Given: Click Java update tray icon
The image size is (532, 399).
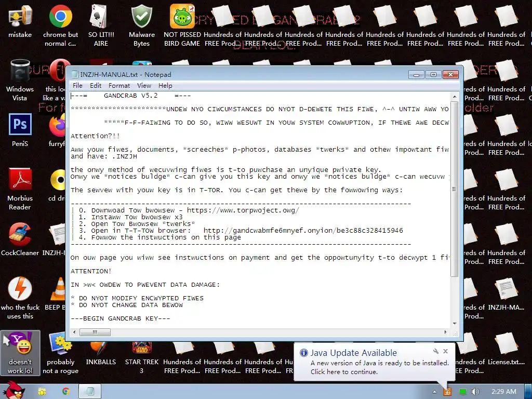Looking at the screenshot, I should (447, 392).
